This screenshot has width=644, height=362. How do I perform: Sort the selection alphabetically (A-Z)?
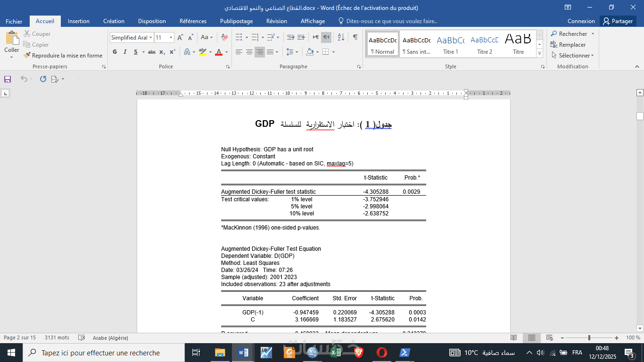pos(341,37)
